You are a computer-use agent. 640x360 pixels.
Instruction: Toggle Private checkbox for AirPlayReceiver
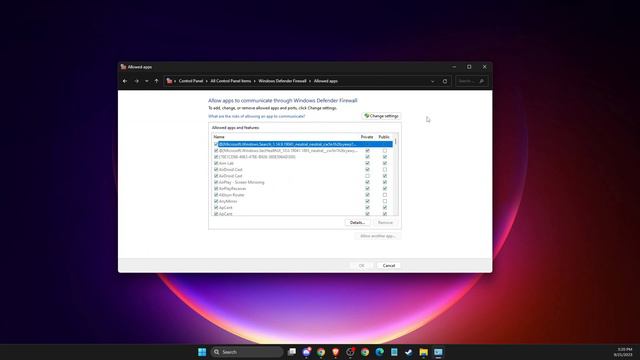pyautogui.click(x=367, y=189)
